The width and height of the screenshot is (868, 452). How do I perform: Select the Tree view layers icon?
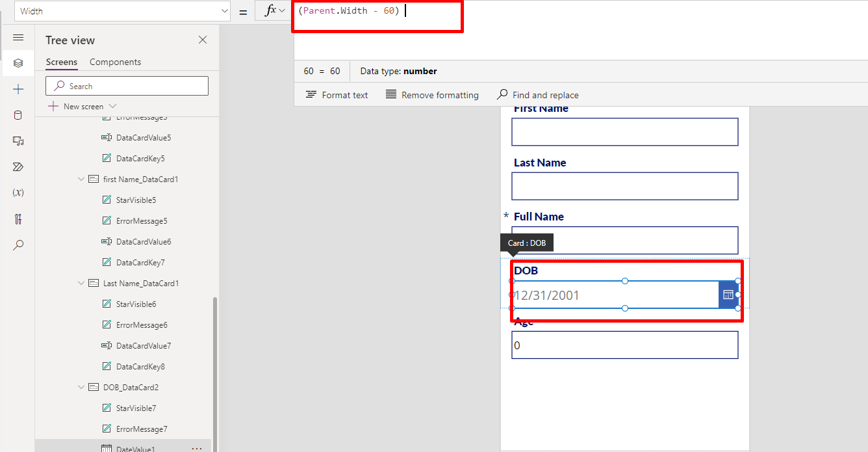click(x=18, y=63)
